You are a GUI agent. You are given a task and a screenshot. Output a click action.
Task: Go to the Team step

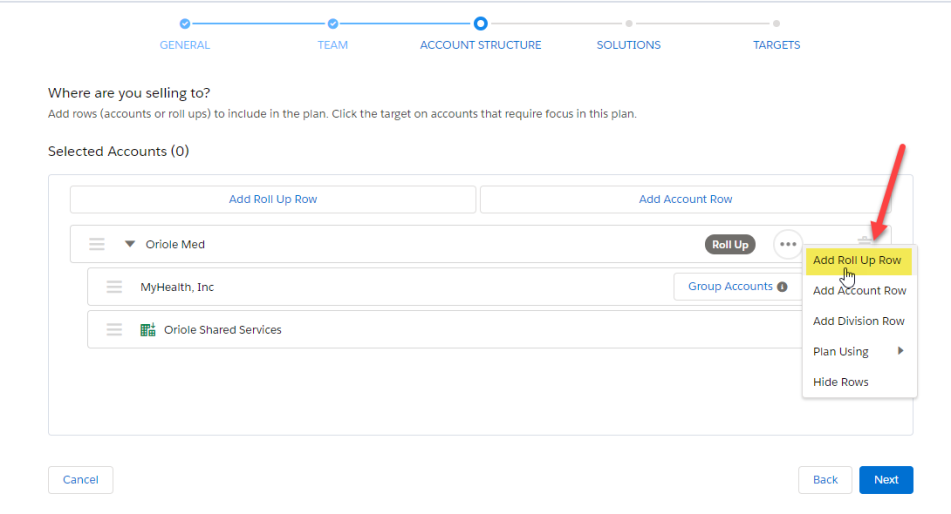(x=332, y=45)
